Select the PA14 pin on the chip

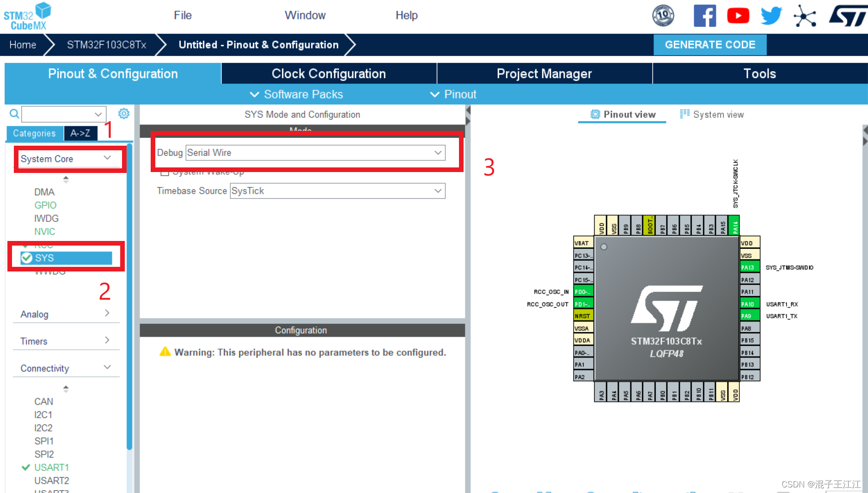tap(734, 225)
